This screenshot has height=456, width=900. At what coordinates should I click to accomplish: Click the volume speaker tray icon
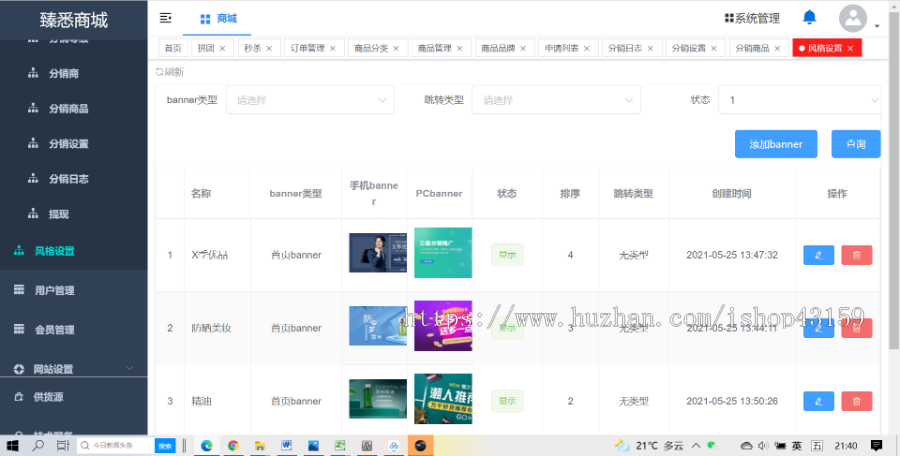click(763, 446)
